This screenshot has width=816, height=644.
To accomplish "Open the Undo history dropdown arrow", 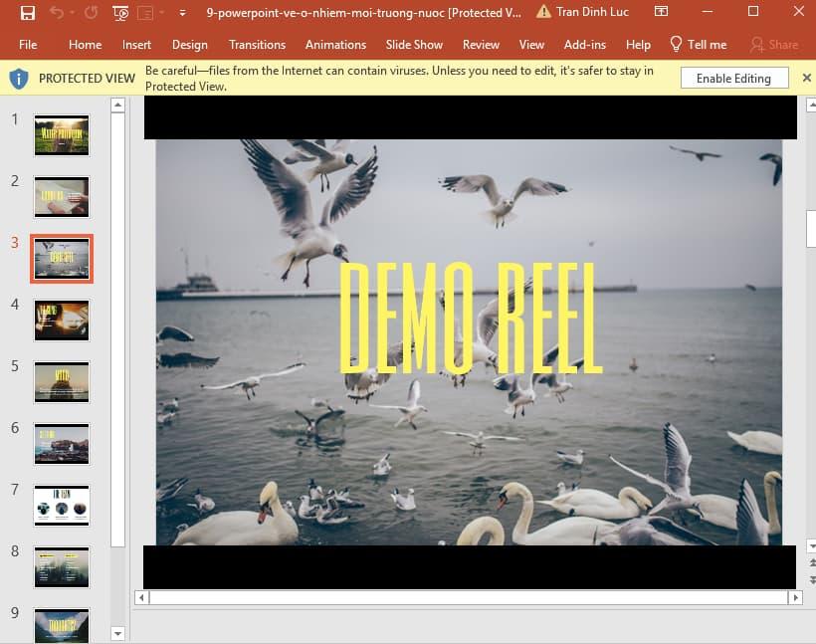I will (71, 13).
